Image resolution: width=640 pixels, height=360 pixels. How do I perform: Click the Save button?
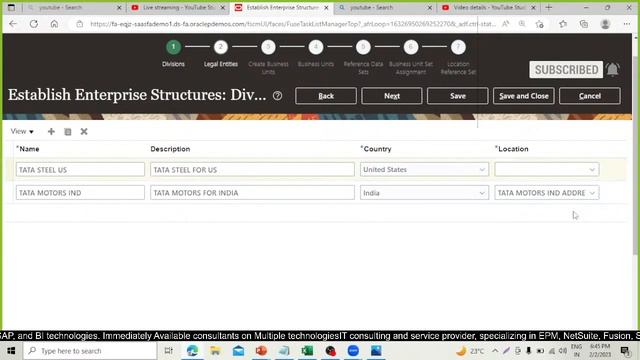(458, 96)
